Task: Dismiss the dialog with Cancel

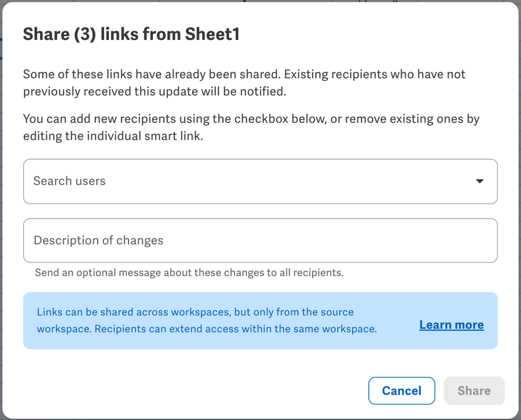Action: pyautogui.click(x=401, y=390)
